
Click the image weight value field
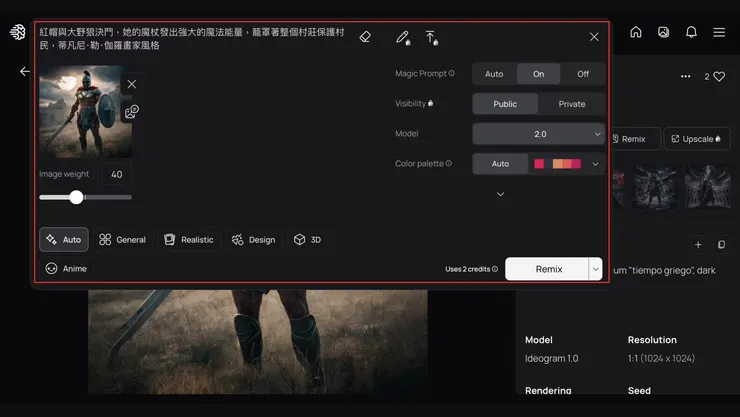point(117,175)
